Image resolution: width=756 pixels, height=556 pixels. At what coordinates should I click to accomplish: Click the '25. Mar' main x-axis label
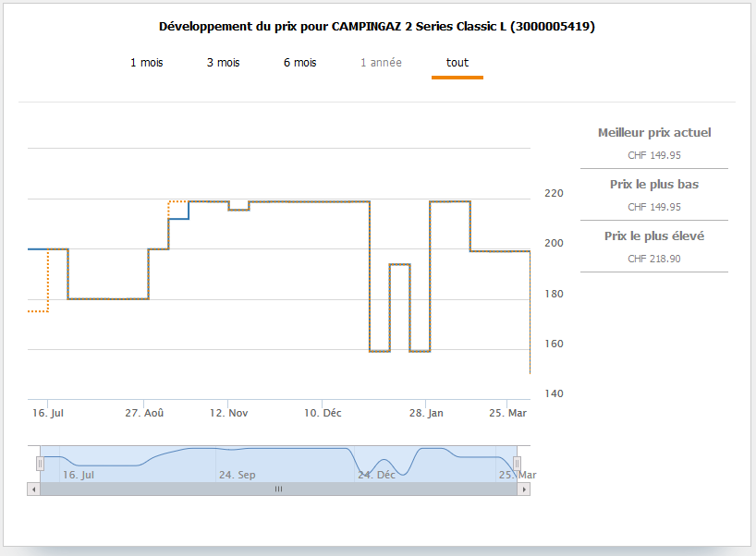pyautogui.click(x=507, y=413)
